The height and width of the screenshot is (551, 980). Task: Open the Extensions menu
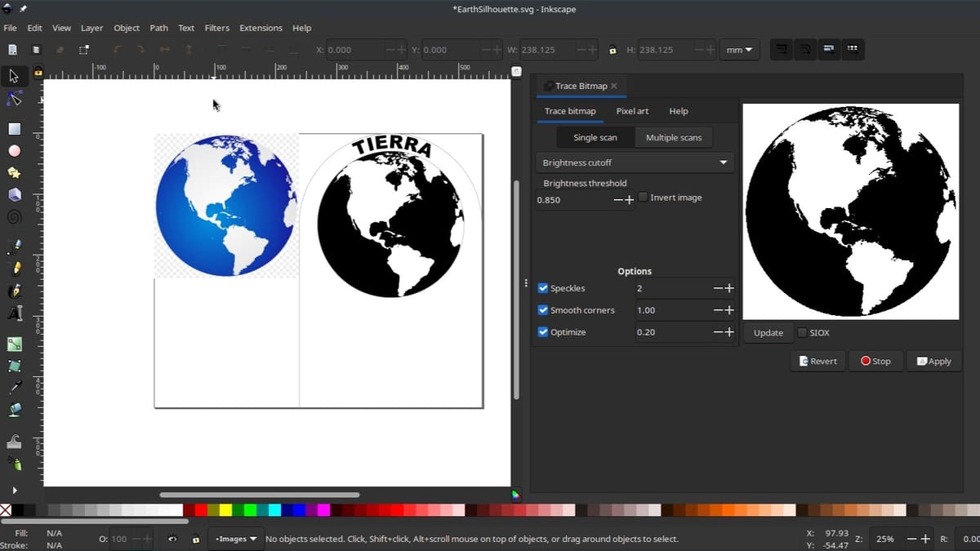click(261, 28)
